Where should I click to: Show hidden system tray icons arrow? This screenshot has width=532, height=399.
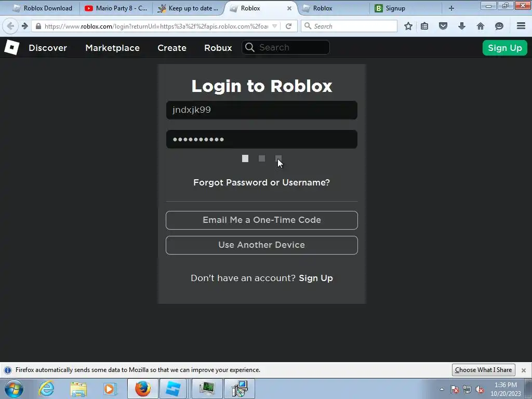click(442, 389)
